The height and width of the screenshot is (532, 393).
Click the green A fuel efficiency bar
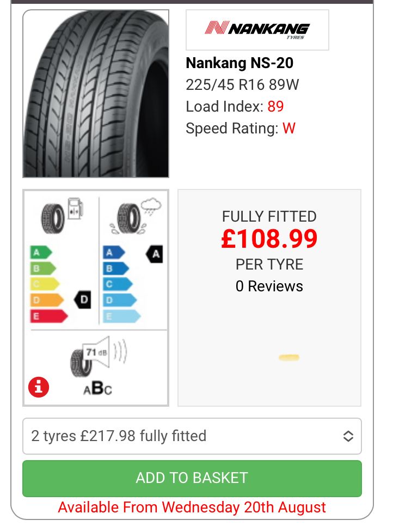pos(41,253)
